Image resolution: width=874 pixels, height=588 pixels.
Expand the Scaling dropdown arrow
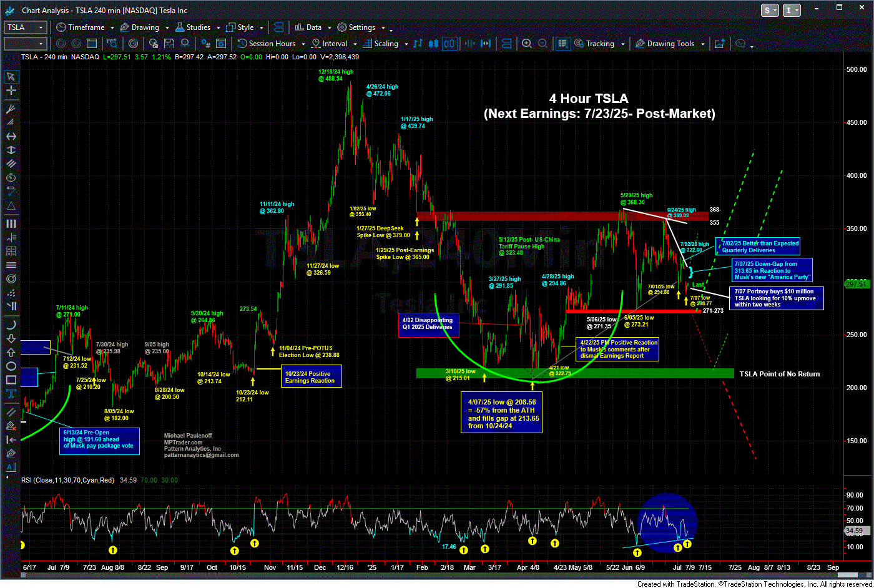(x=406, y=44)
